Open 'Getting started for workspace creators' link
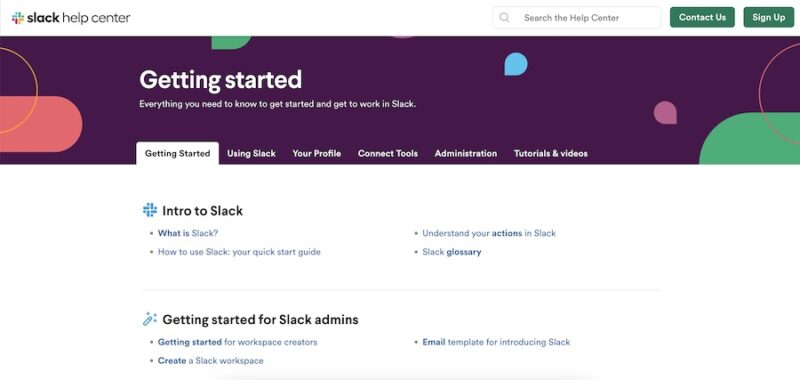The height and width of the screenshot is (380, 800). point(237,342)
